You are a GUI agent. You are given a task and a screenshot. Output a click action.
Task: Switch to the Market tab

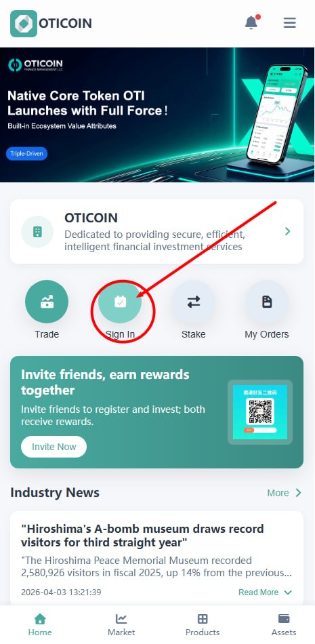coord(121,625)
